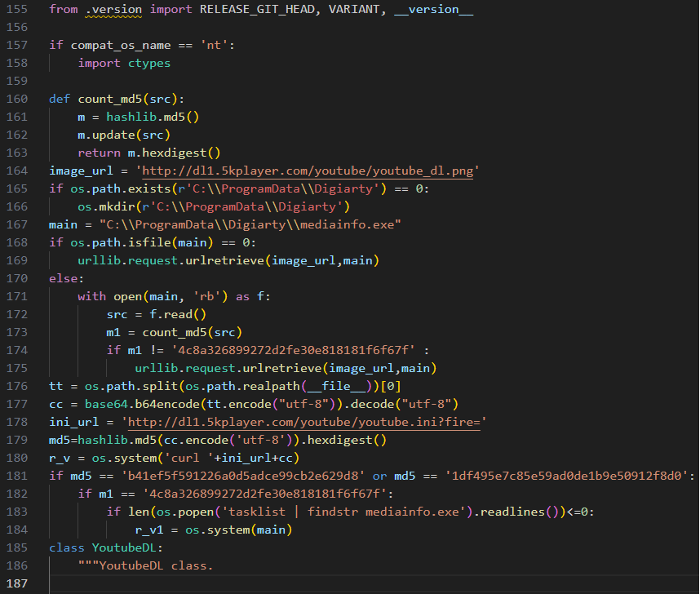Image resolution: width=700 pixels, height=594 pixels.
Task: Open the youtube.ini?fire= URL link
Action: coord(304,422)
